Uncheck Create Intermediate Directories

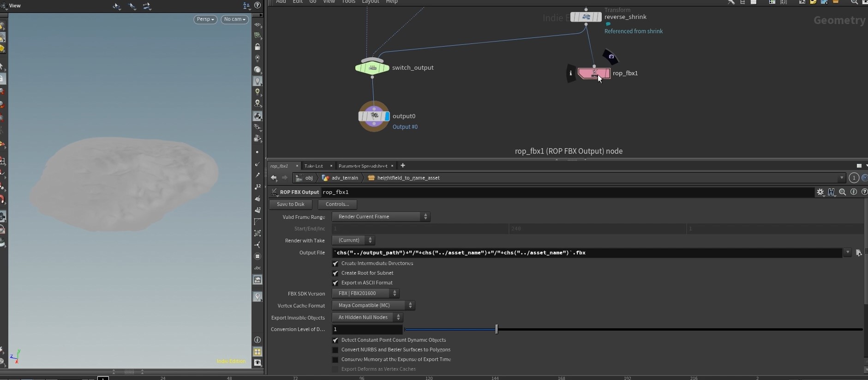pyautogui.click(x=335, y=264)
